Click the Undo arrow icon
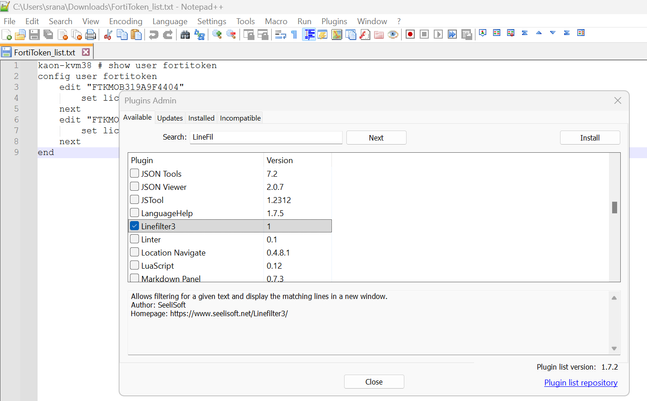 click(153, 34)
